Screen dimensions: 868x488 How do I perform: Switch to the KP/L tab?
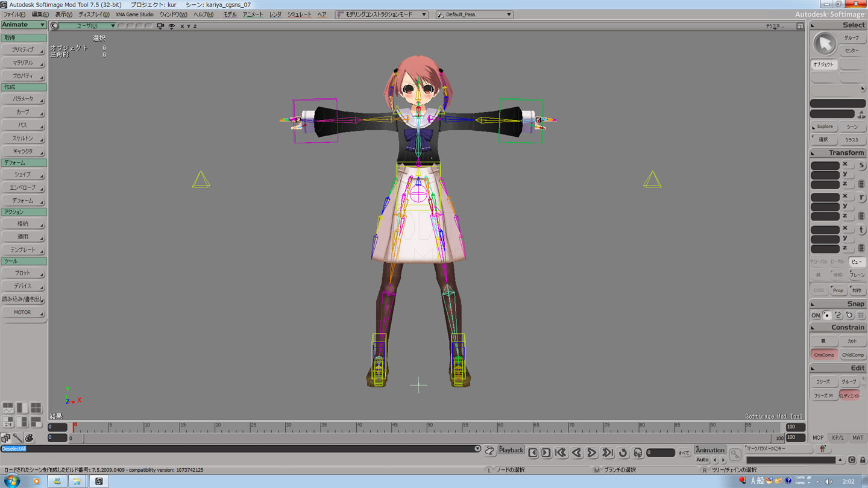(838, 438)
